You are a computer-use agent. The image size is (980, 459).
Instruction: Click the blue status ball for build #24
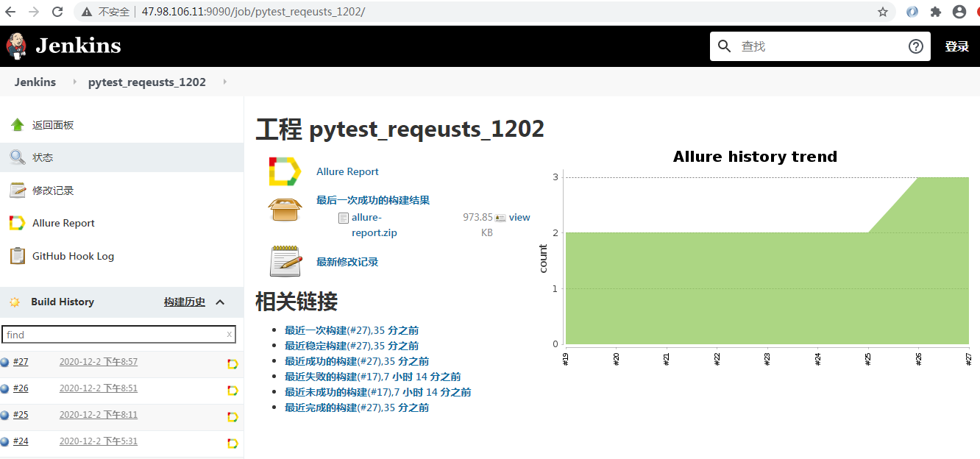click(x=4, y=441)
